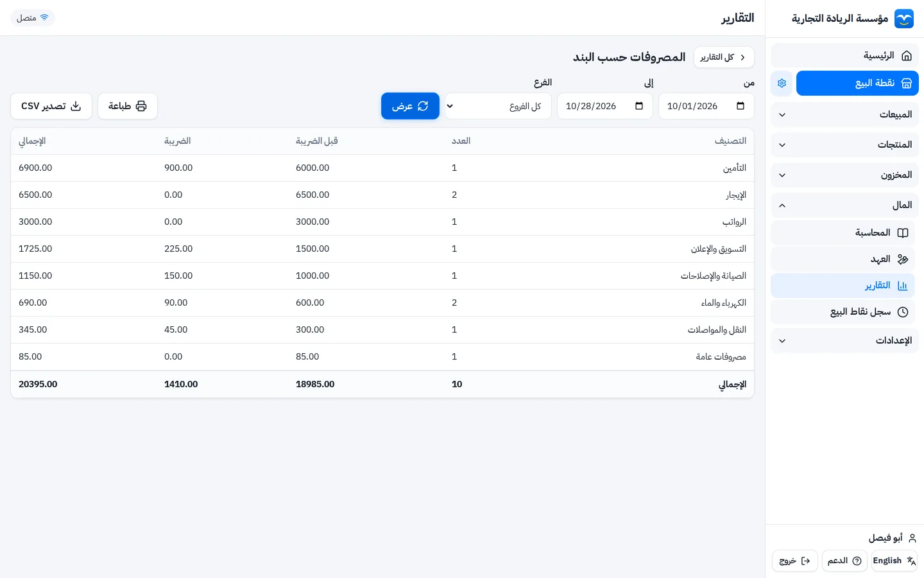Click تصدير CSV export button
The image size is (924, 578).
pyautogui.click(x=51, y=106)
